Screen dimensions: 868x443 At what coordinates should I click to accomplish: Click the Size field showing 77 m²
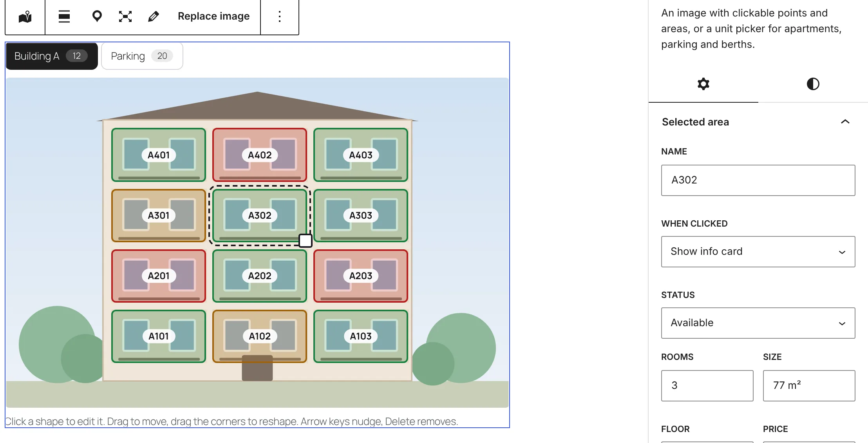pos(809,386)
